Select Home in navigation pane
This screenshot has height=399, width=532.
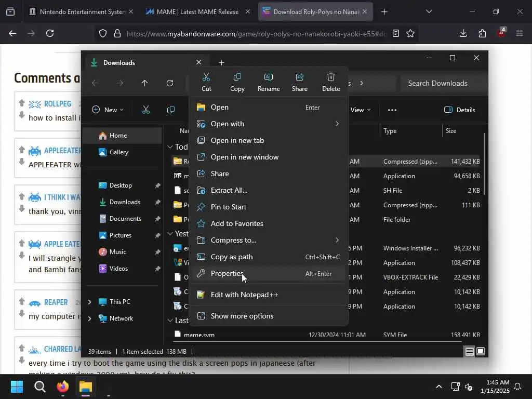pos(123,136)
